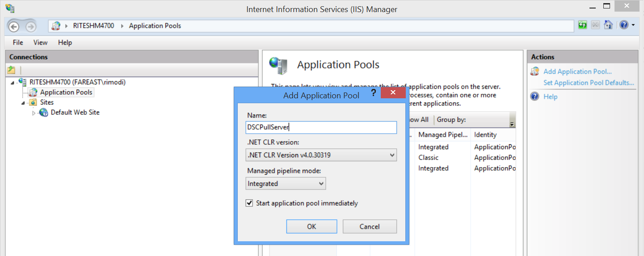
Task: Open the Help question mark icon
Action: coord(624,25)
